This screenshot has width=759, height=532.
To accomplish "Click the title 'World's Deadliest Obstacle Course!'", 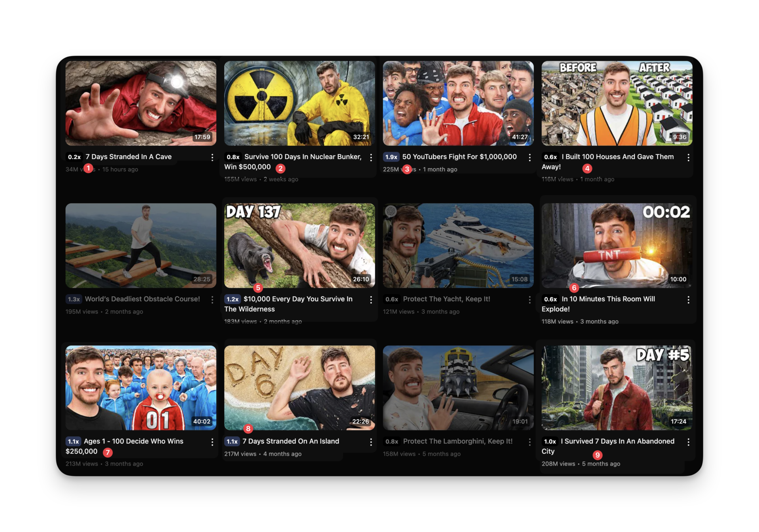I will click(142, 299).
